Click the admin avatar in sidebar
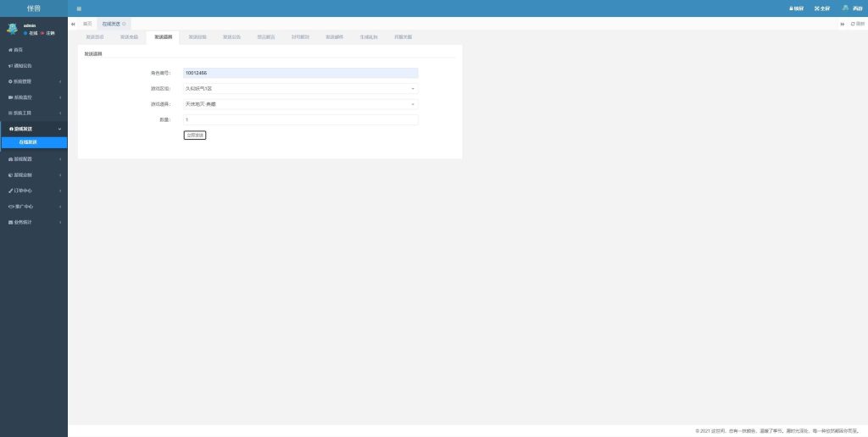The image size is (868, 437). pyautogui.click(x=12, y=29)
